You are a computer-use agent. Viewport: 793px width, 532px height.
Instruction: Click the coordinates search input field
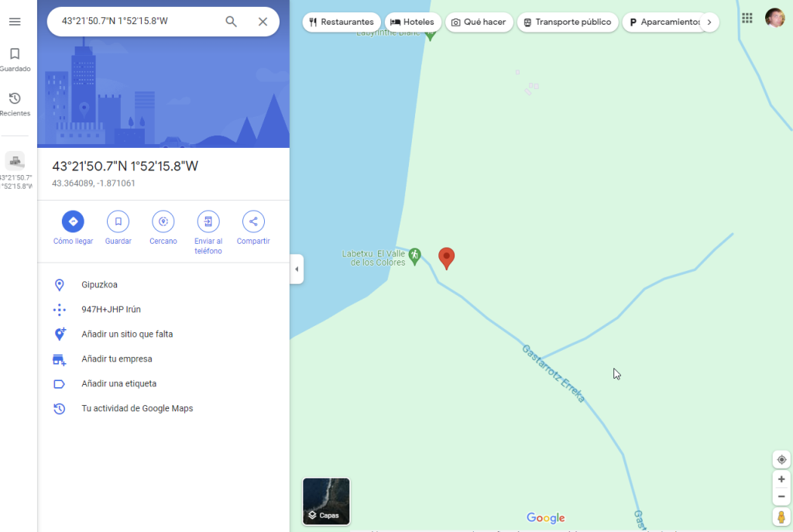(x=136, y=22)
